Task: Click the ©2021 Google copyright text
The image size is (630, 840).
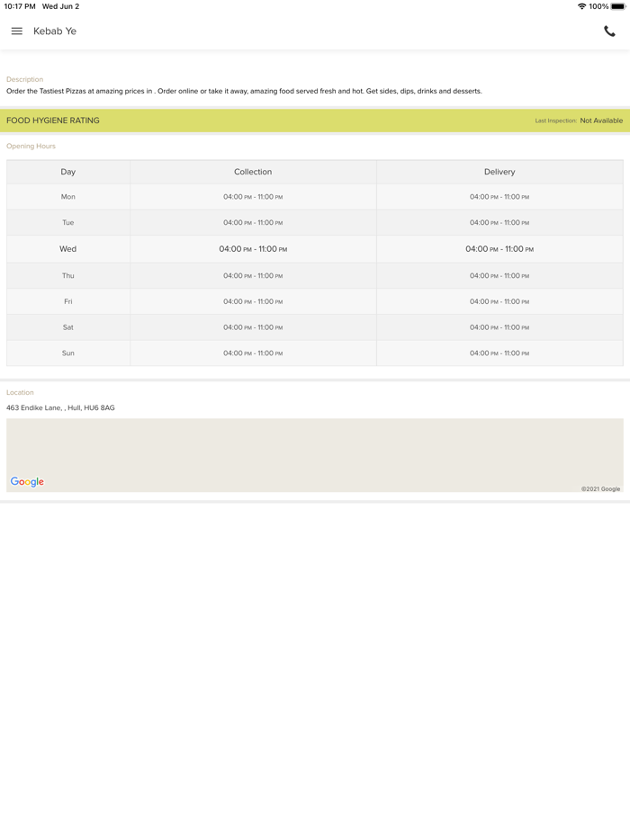Action: 600,489
